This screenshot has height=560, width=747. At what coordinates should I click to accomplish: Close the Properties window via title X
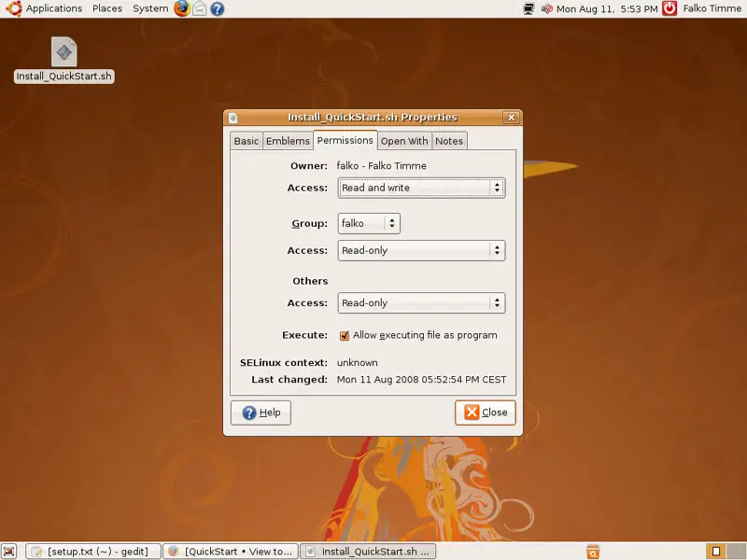point(511,118)
